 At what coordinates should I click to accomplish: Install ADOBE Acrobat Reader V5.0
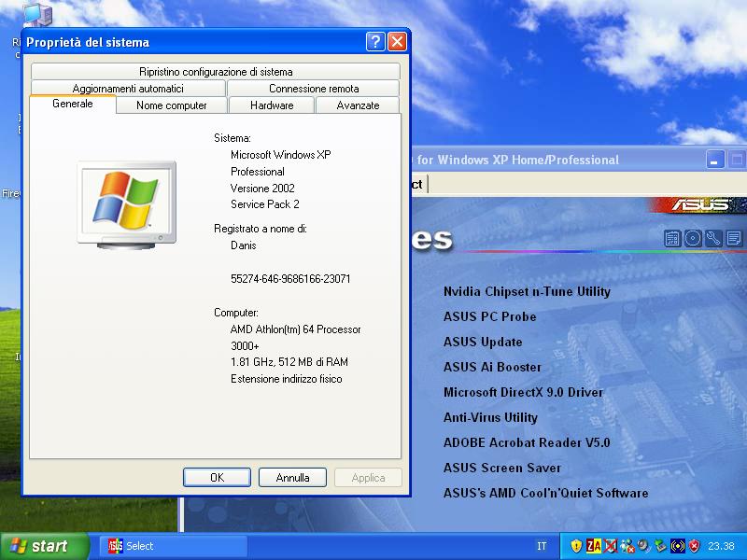[527, 442]
